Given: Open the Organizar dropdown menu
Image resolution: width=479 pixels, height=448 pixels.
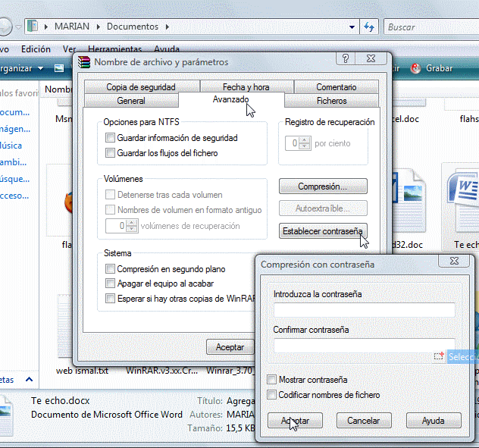Looking at the screenshot, I should coord(21,68).
